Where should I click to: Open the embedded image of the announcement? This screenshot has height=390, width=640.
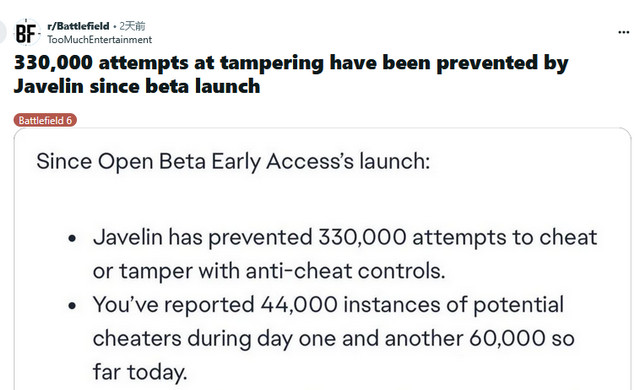(x=322, y=259)
